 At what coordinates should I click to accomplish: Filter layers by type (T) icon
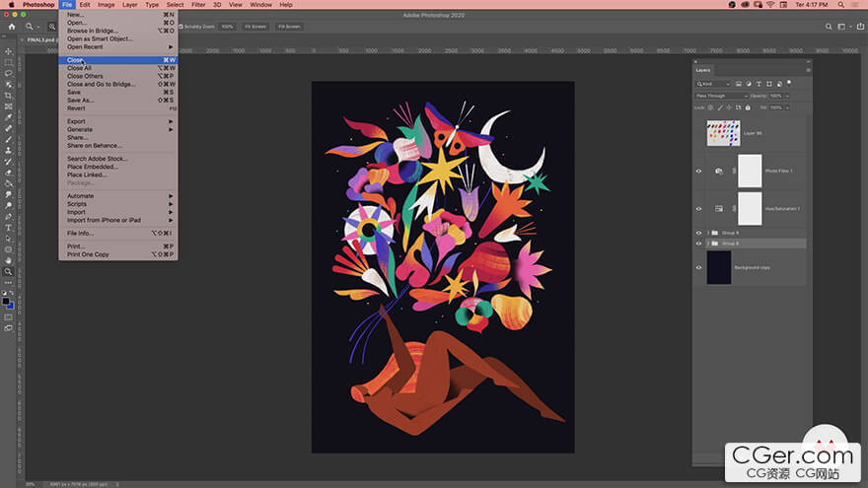pyautogui.click(x=759, y=84)
